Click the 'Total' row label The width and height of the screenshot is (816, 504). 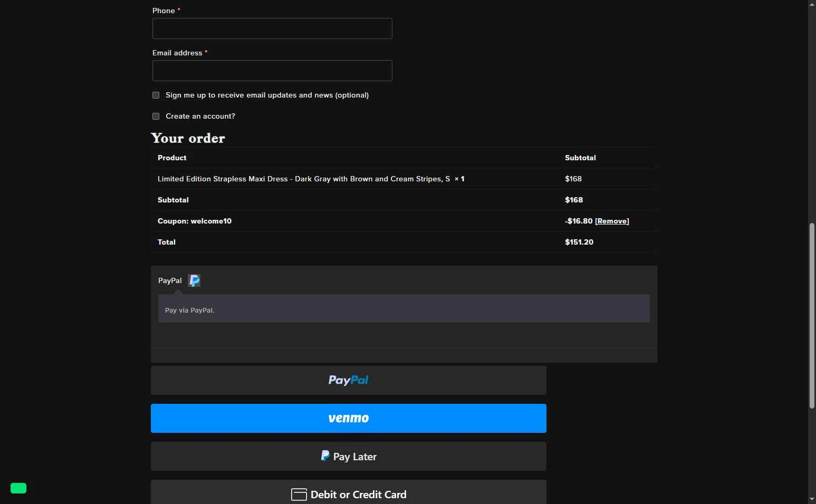[167, 242]
